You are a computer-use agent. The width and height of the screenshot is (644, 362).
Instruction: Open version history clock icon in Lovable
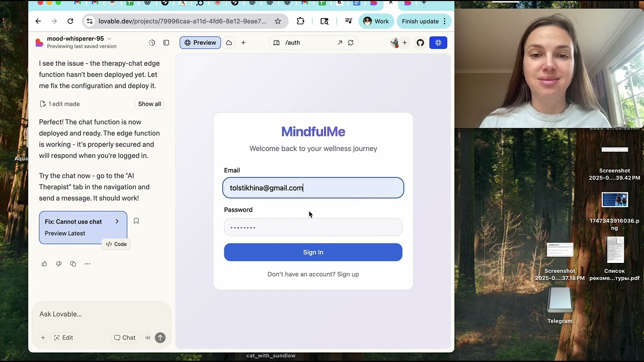(152, 43)
